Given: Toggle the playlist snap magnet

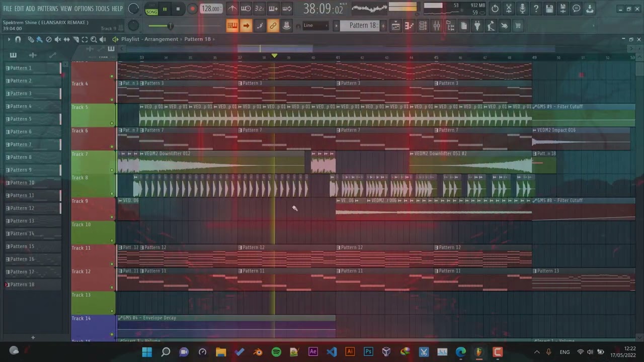Looking at the screenshot, I should coord(18,39).
